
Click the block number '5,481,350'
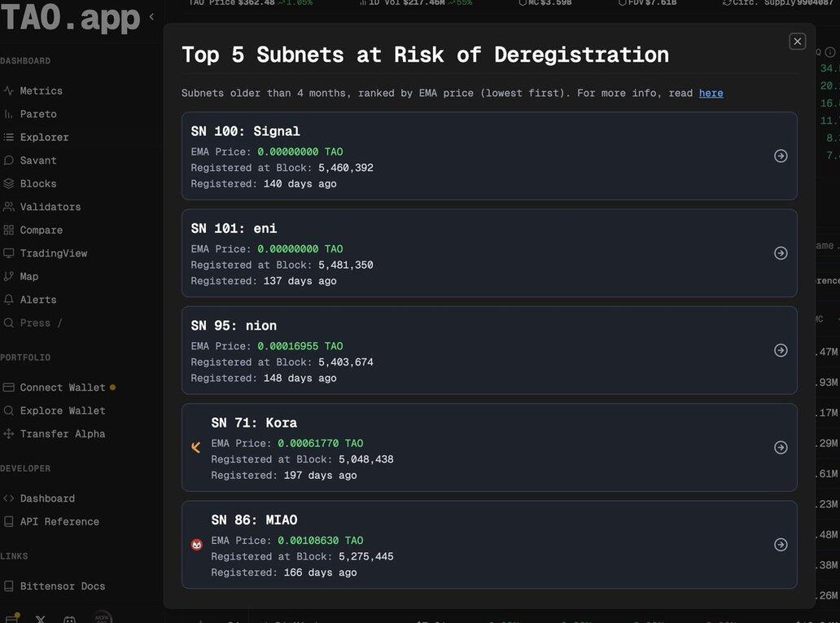tap(346, 265)
